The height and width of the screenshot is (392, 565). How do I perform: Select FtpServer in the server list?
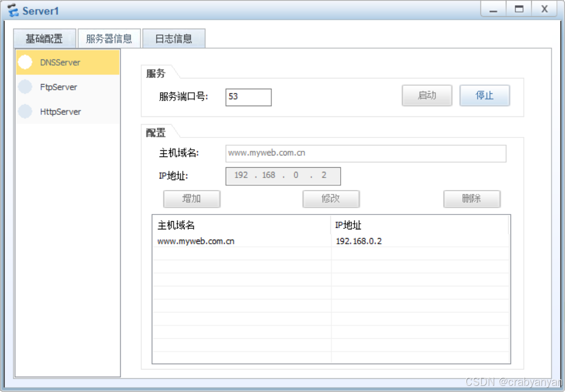pyautogui.click(x=68, y=87)
